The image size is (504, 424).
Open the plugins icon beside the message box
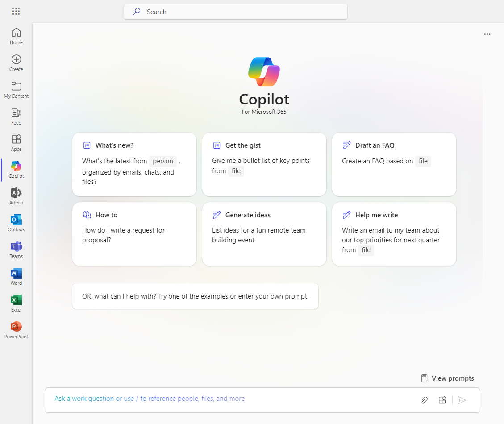(x=442, y=400)
